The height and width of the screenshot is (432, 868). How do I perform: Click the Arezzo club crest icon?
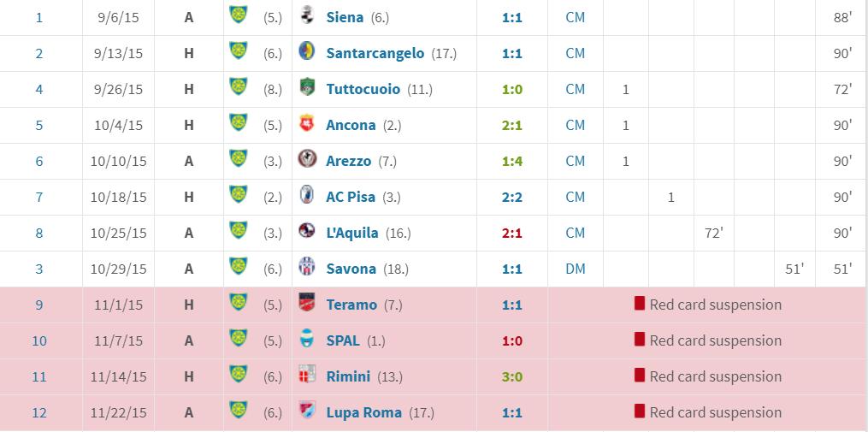(x=307, y=160)
